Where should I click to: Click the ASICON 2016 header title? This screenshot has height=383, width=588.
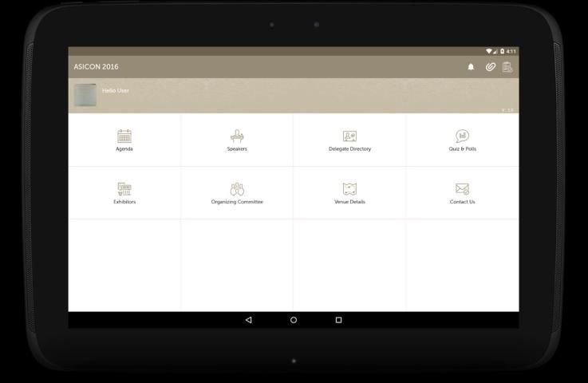coord(96,67)
